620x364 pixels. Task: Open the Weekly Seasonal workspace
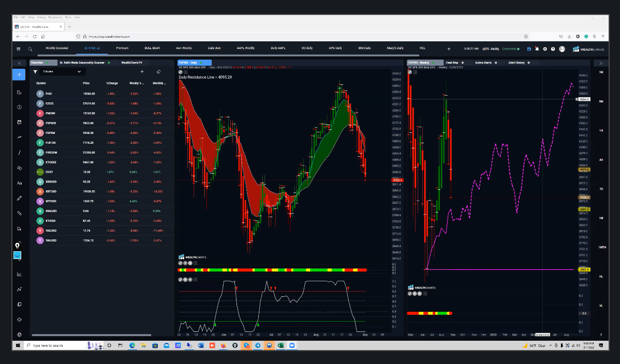point(57,48)
